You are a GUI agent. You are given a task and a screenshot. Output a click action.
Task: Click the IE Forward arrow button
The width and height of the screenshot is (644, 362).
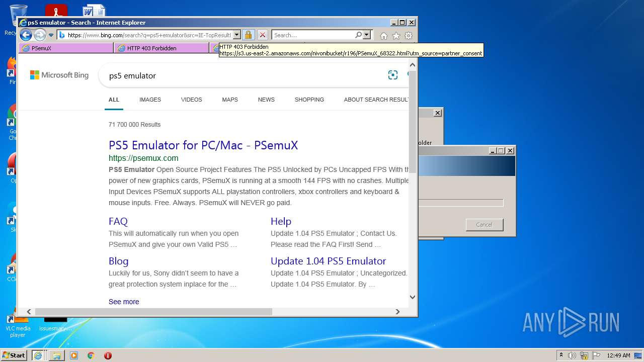pos(40,35)
